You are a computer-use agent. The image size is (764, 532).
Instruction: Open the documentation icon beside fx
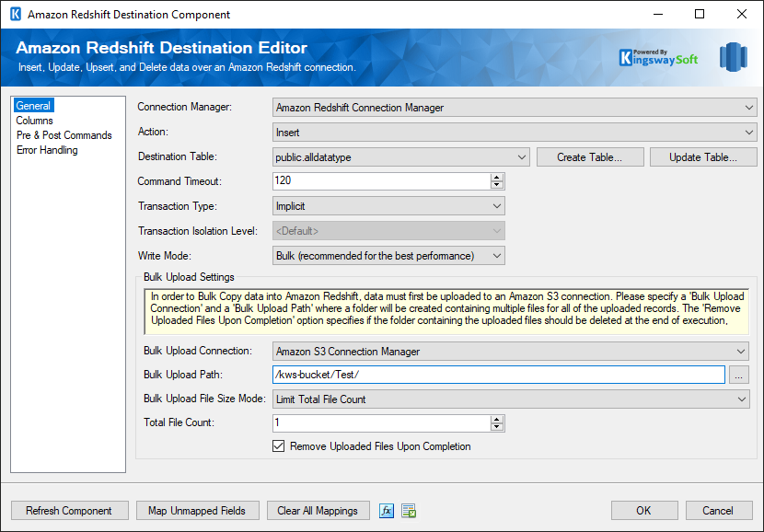tap(409, 511)
